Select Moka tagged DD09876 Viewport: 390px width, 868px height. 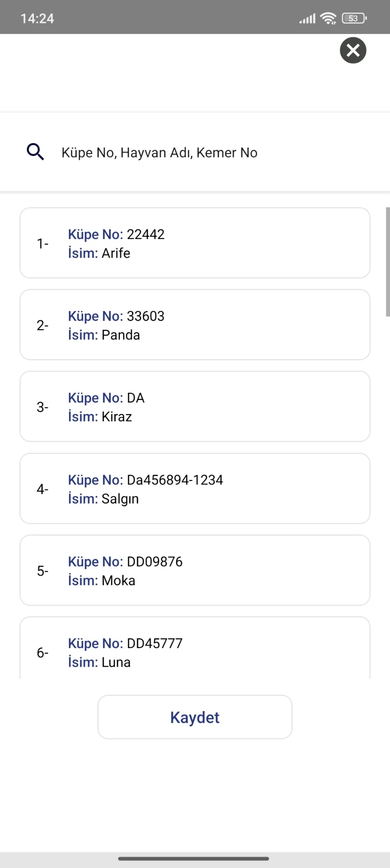[195, 570]
